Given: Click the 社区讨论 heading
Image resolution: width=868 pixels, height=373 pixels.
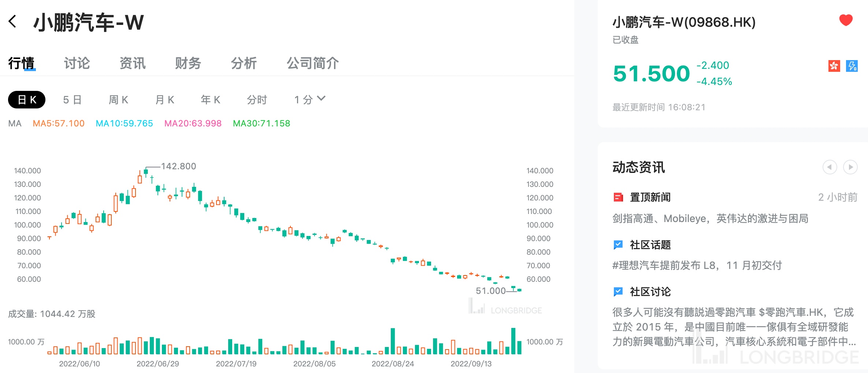Looking at the screenshot, I should 650,292.
